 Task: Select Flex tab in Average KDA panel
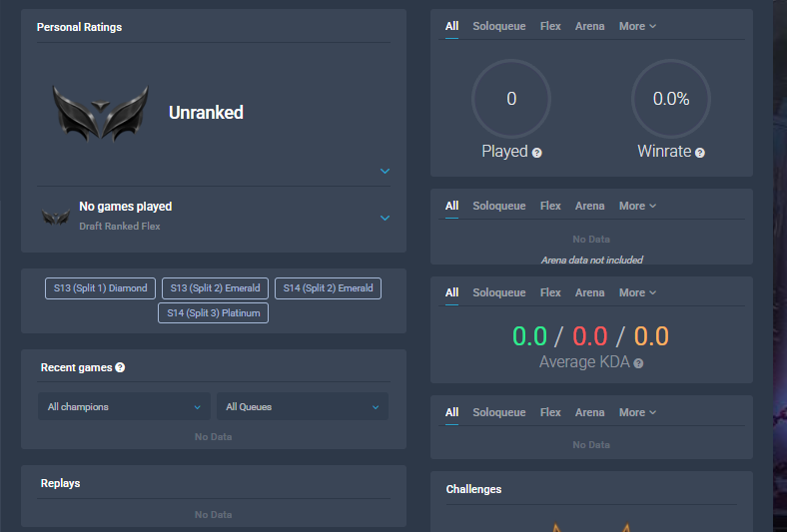click(x=550, y=292)
